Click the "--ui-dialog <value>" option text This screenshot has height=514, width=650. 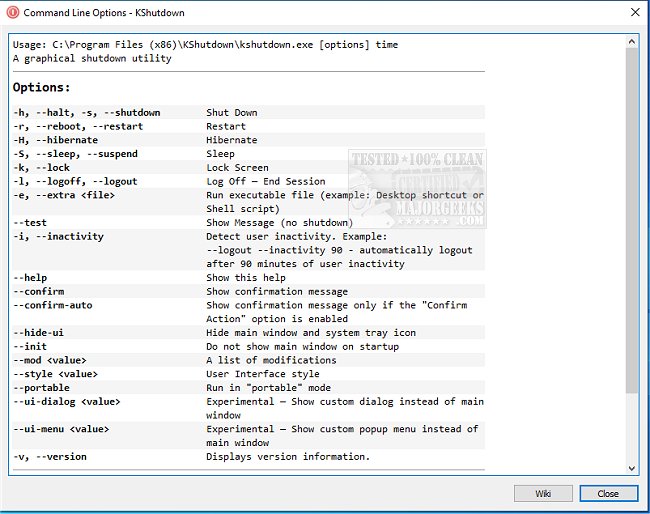coord(67,401)
